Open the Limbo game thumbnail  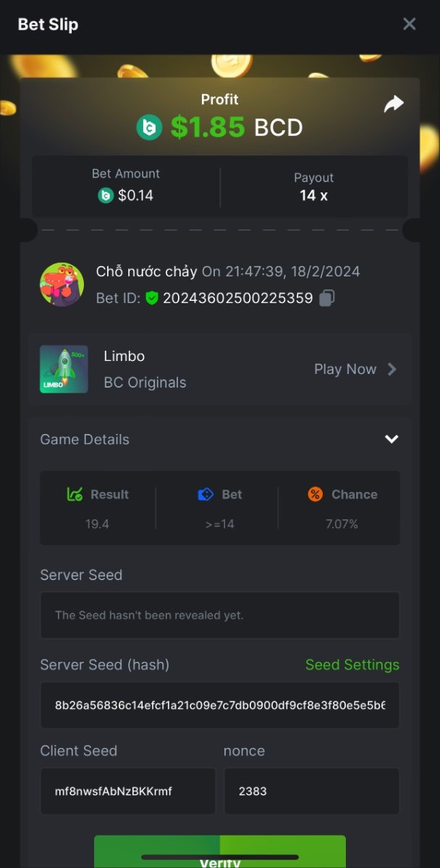[64, 369]
